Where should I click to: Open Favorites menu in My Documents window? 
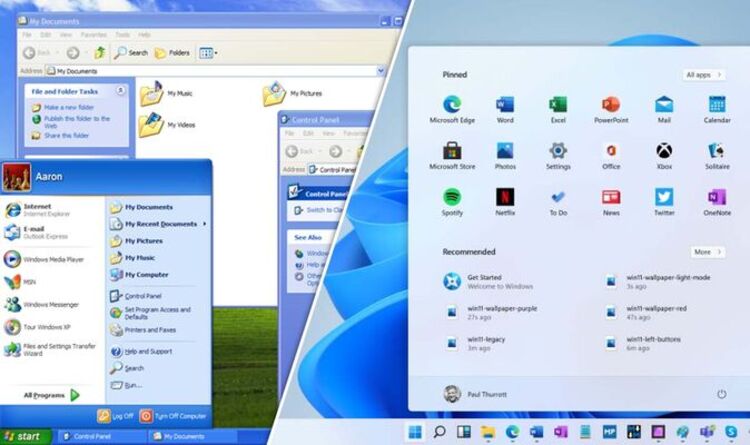click(x=94, y=35)
